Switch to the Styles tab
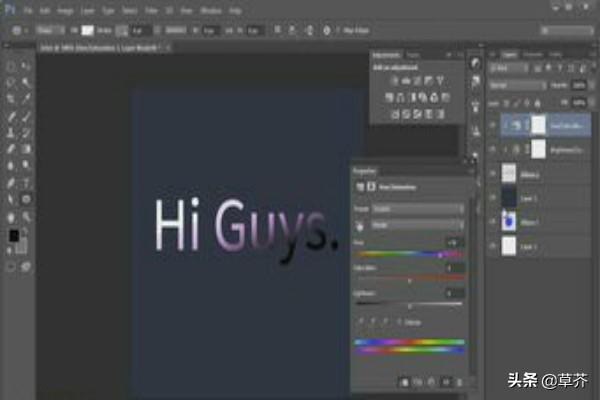Image resolution: width=600 pixels, height=400 pixels. (x=413, y=55)
